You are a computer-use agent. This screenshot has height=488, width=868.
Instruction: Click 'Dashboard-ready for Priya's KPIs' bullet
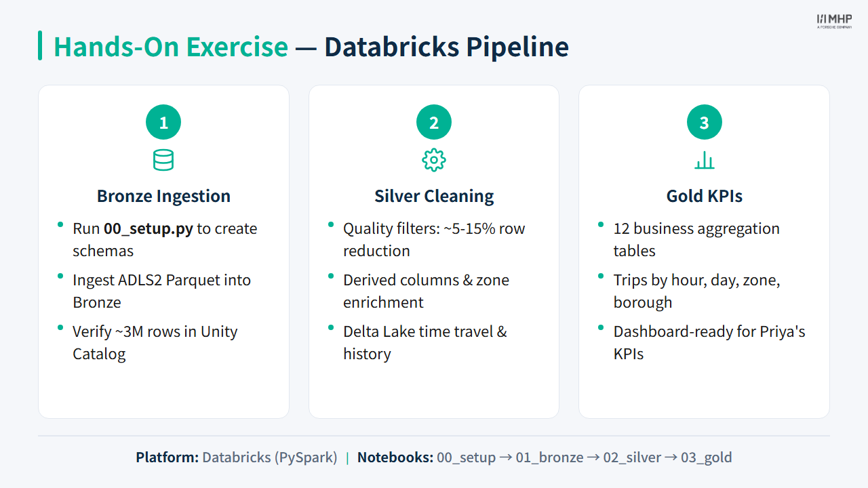pos(709,342)
